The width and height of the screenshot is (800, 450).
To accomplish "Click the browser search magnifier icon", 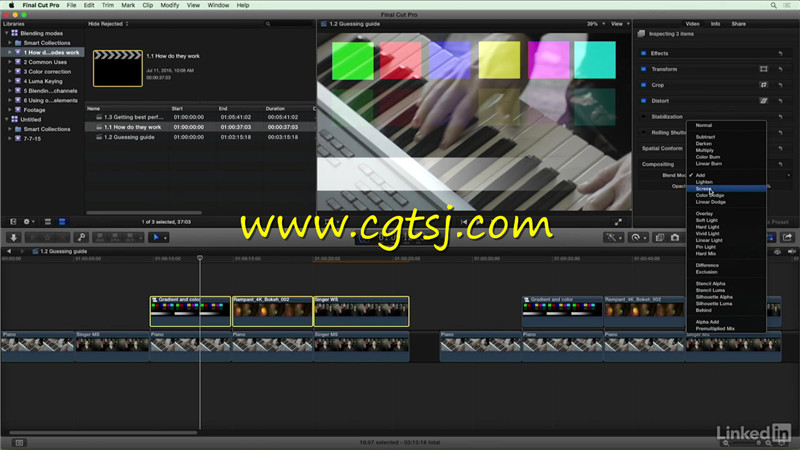I will [x=268, y=24].
